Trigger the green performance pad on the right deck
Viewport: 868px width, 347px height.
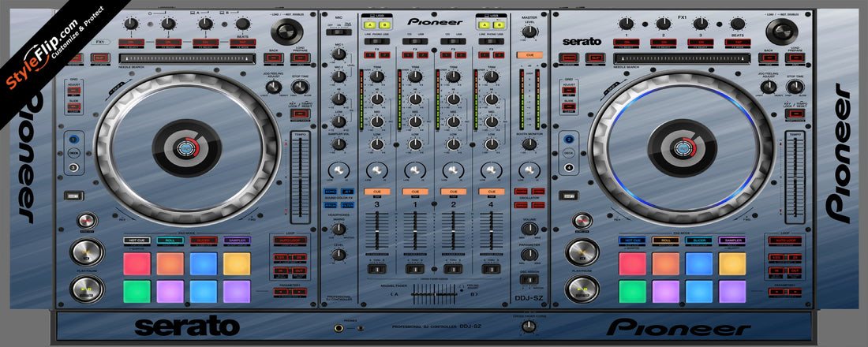coord(632,292)
